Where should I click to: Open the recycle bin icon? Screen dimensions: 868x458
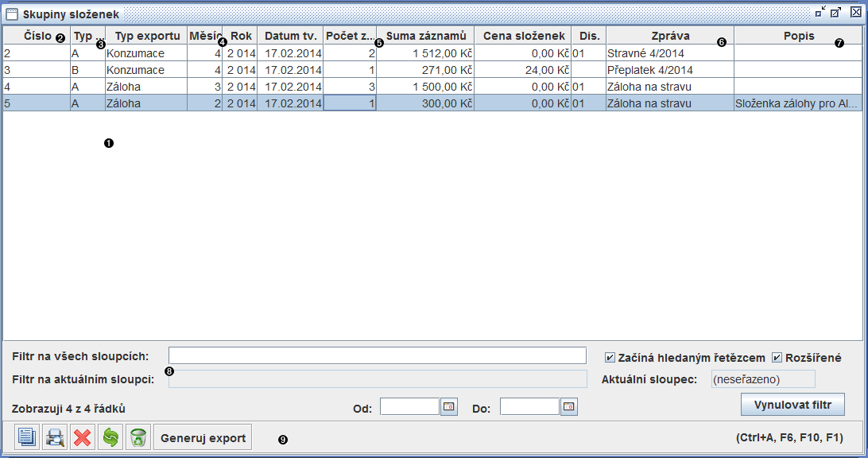[x=138, y=437]
